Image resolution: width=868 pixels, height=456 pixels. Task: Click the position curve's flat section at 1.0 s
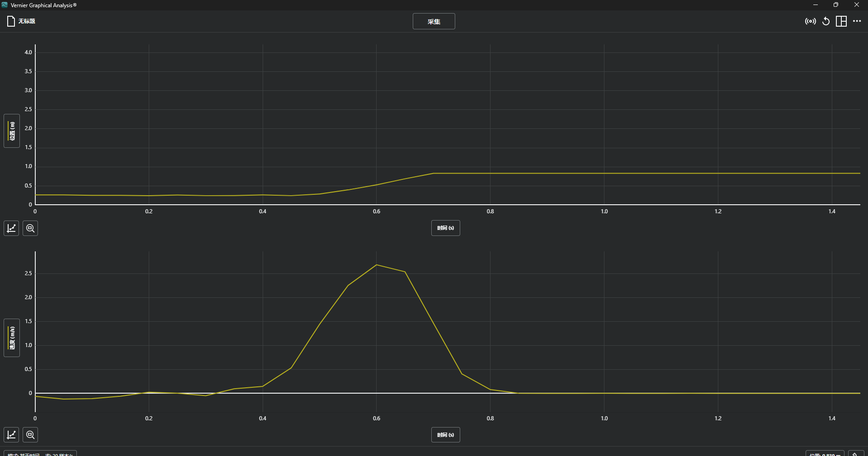coord(604,173)
